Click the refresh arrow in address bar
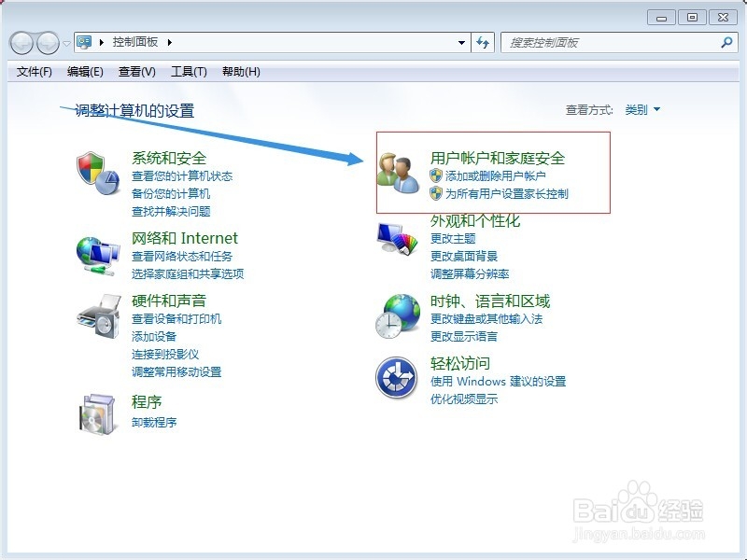The width and height of the screenshot is (747, 560). point(482,42)
